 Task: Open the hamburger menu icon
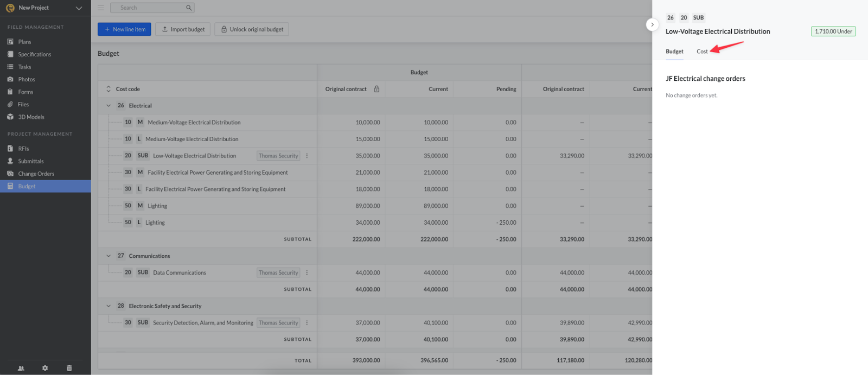pyautogui.click(x=101, y=8)
